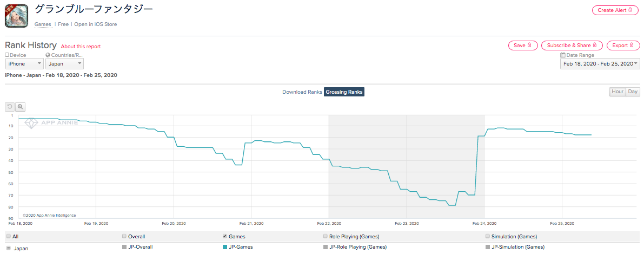644x273 pixels.
Task: Click the Feb 19, 2020 axis label
Action: 96,224
